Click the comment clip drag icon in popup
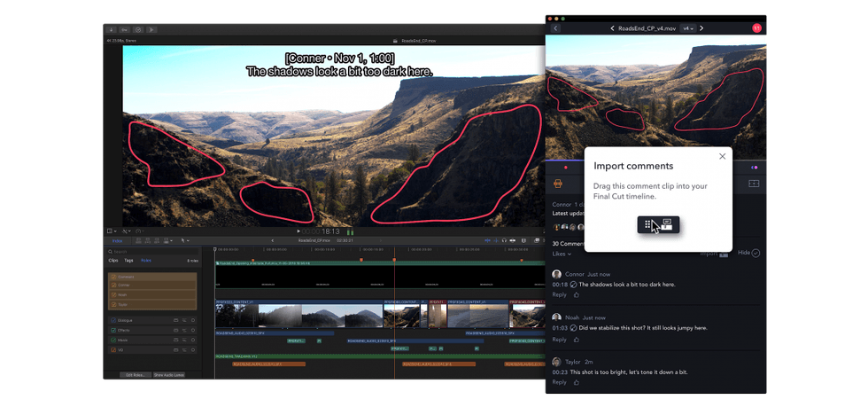Image resolution: width=868 pixels, height=407 pixels. tap(658, 224)
